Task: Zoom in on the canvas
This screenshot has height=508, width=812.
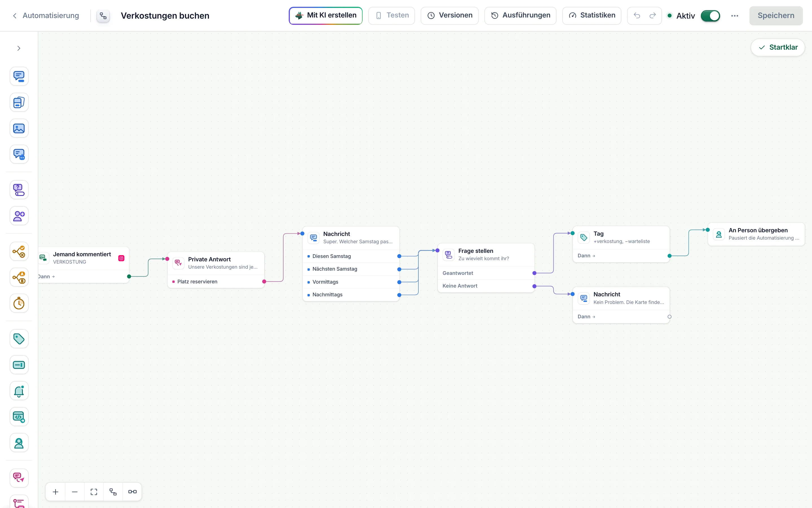Action: tap(55, 492)
